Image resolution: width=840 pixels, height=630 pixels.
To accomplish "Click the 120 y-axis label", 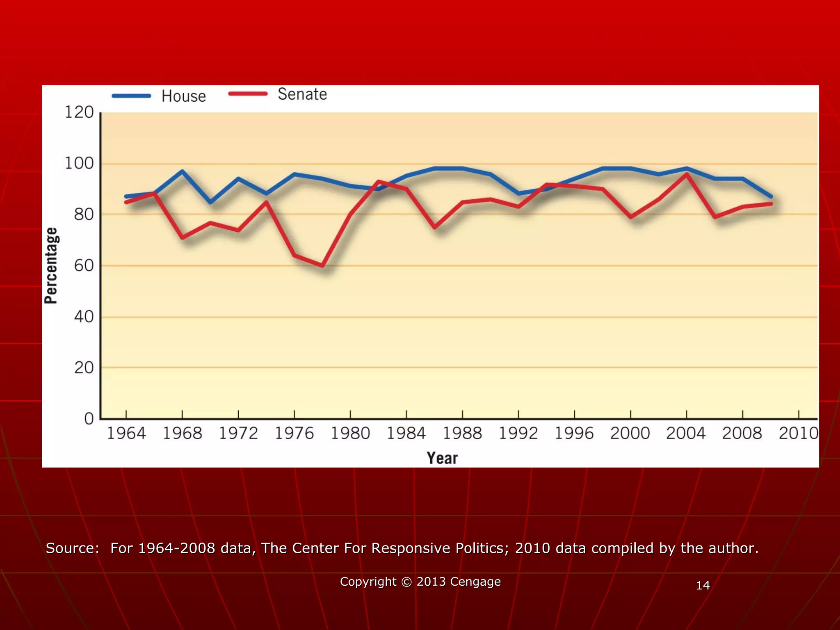I will click(x=79, y=112).
